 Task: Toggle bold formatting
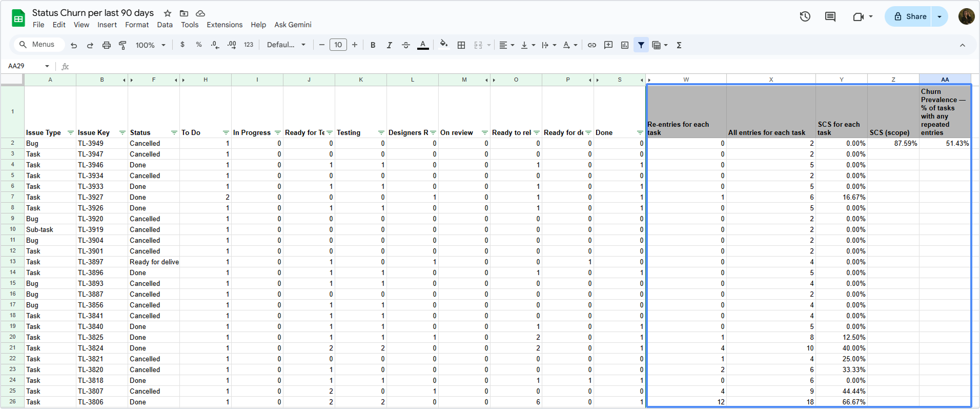pos(373,45)
